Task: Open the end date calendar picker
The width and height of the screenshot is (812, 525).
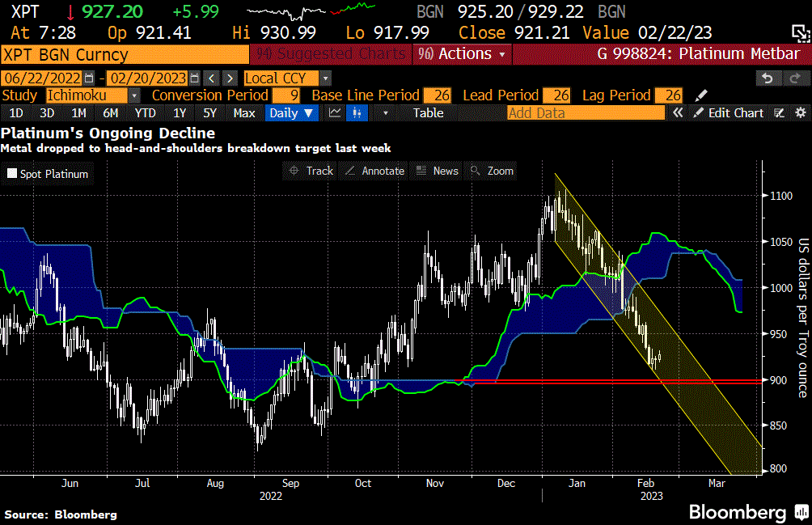Action: [195, 78]
